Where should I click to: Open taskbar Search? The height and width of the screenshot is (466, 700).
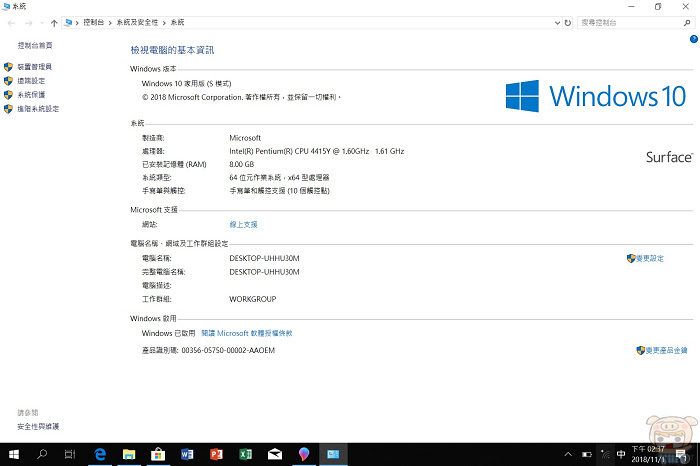(42, 454)
